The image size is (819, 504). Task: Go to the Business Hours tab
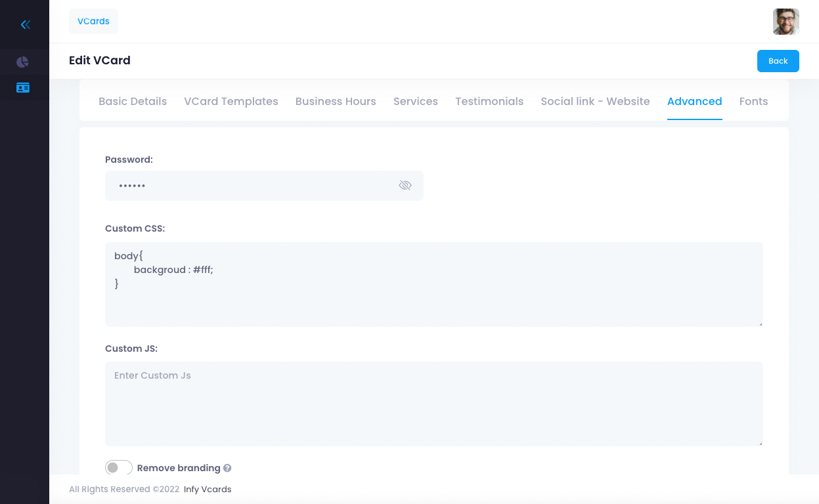click(336, 102)
